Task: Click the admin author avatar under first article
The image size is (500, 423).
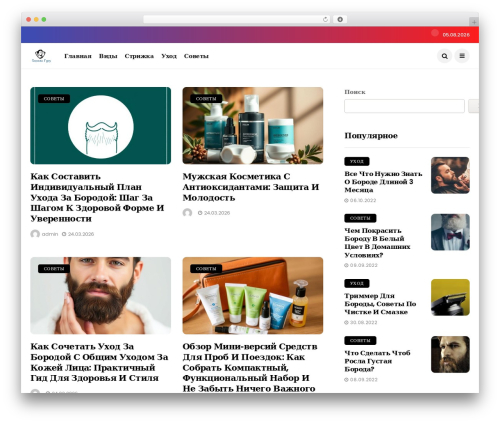Action: [35, 234]
